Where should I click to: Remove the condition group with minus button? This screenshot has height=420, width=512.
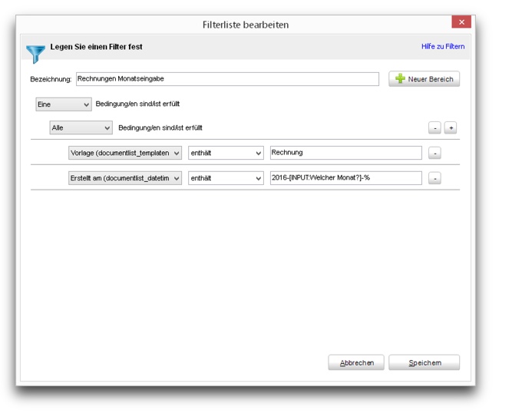[x=434, y=127]
